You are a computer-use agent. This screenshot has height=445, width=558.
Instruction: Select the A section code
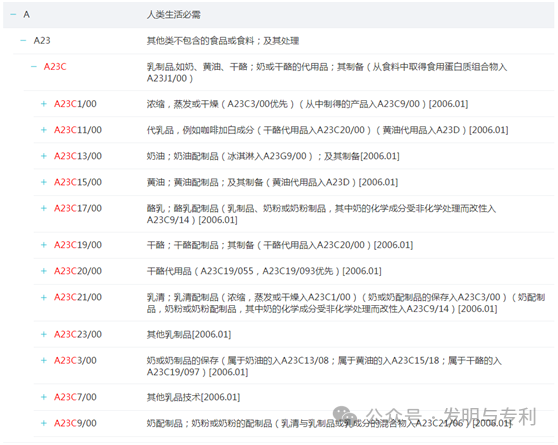click(26, 15)
